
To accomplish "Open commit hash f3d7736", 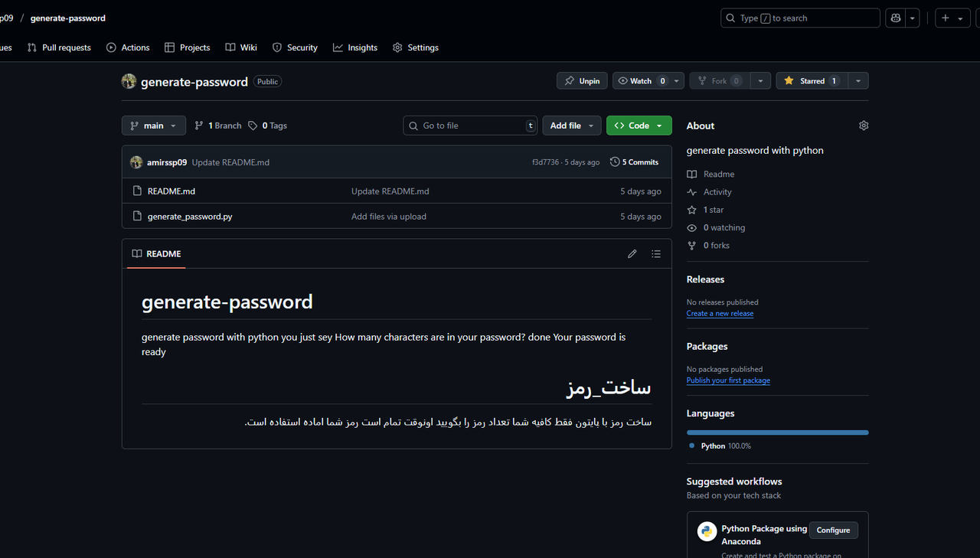I will (x=546, y=162).
